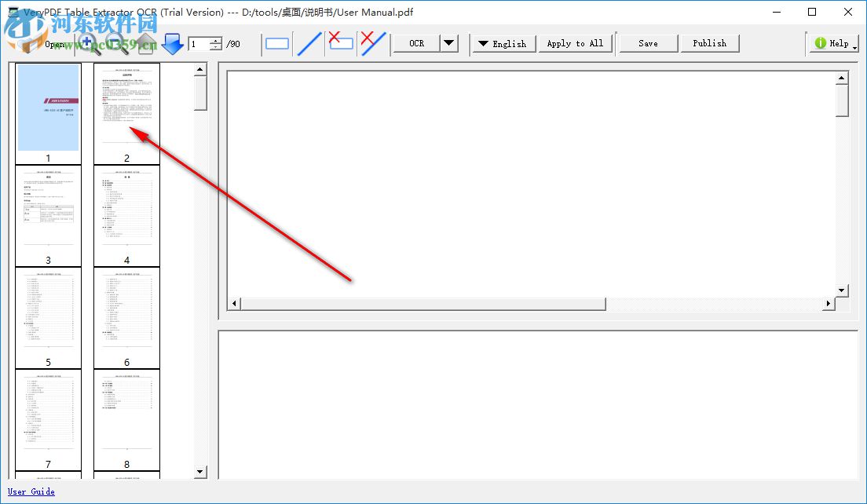
Task: Select the rectangle table area tool
Action: point(276,43)
